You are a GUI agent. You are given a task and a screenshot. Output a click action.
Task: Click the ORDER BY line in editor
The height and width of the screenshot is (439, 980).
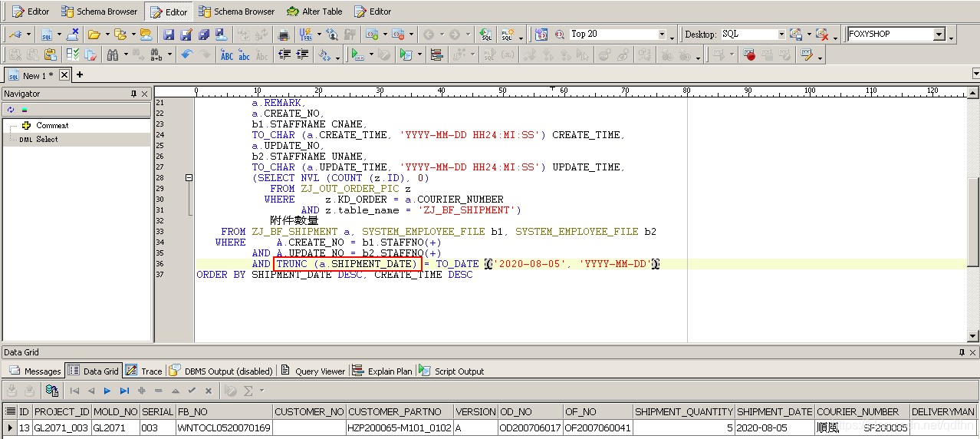[x=335, y=275]
